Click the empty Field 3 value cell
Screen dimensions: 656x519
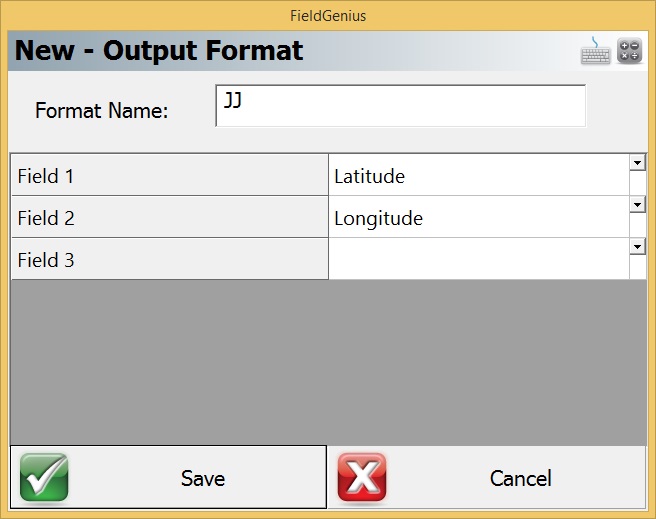click(x=478, y=261)
